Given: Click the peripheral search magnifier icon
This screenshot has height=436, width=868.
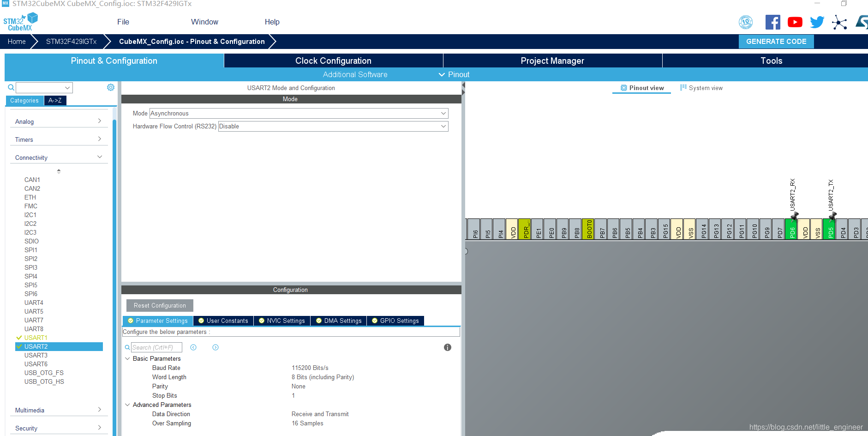Looking at the screenshot, I should tap(11, 87).
